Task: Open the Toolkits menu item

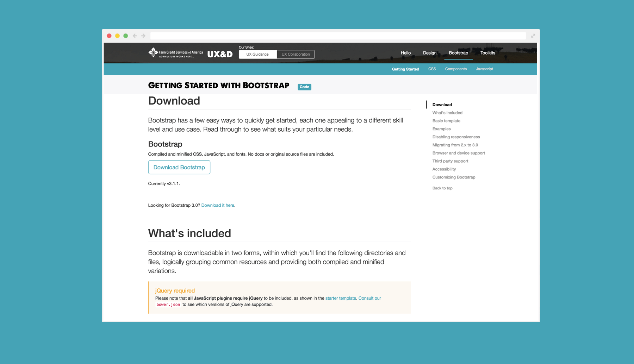Action: click(x=488, y=53)
